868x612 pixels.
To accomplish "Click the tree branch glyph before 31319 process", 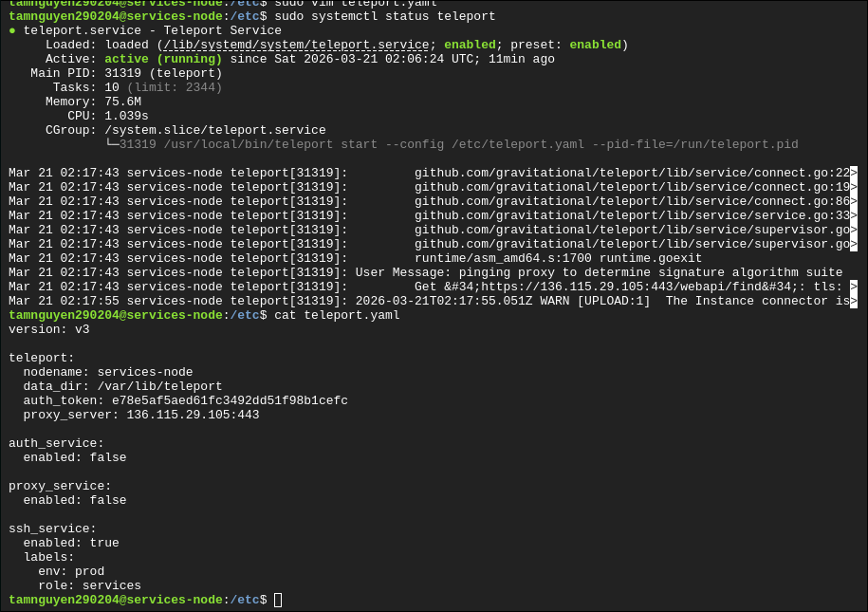I will pyautogui.click(x=112, y=144).
